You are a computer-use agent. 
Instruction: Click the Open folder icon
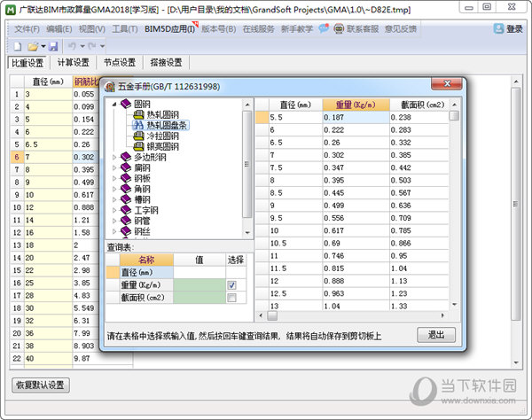[33, 46]
